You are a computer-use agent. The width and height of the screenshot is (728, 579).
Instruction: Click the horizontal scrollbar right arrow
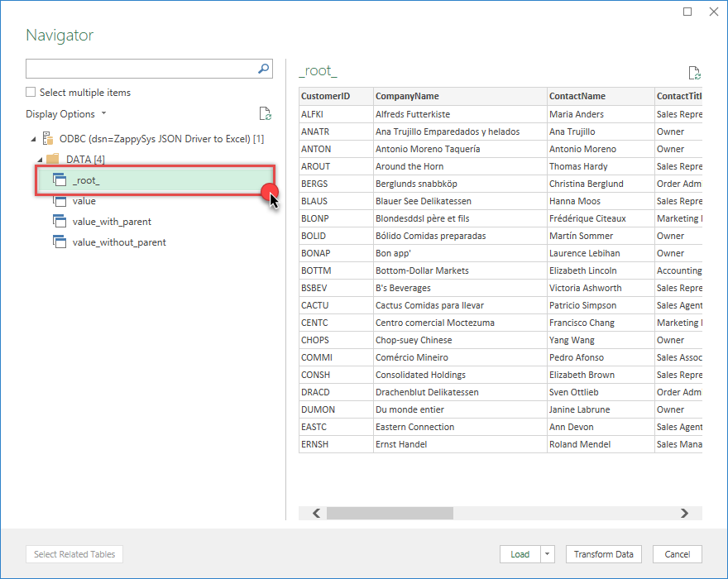(684, 514)
